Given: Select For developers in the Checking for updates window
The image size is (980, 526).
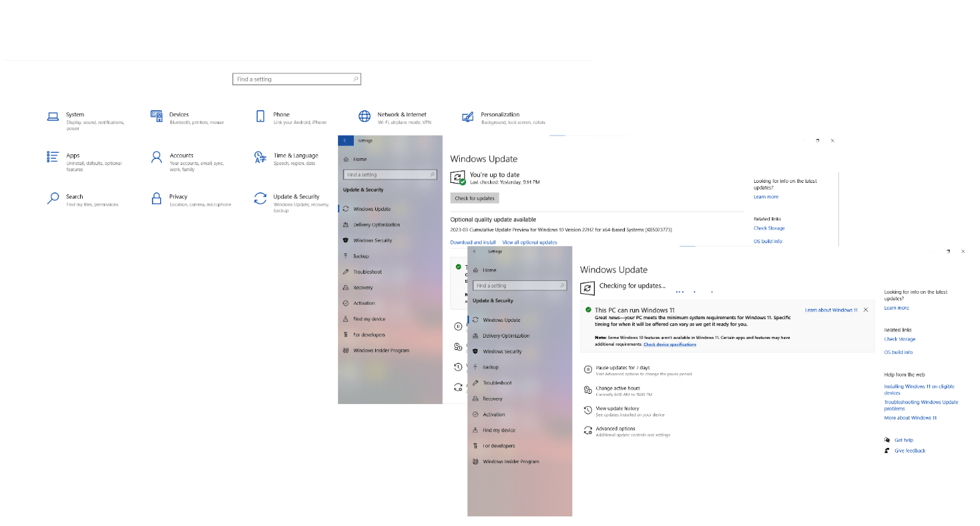Looking at the screenshot, I should coord(498,446).
